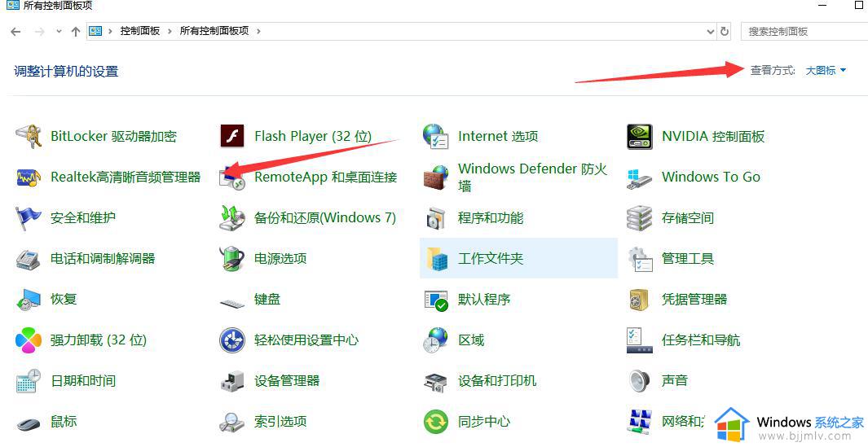Viewport: 868px width, 447px height.
Task: Open the 查看方式 大图标 dropdown
Action: (x=826, y=70)
